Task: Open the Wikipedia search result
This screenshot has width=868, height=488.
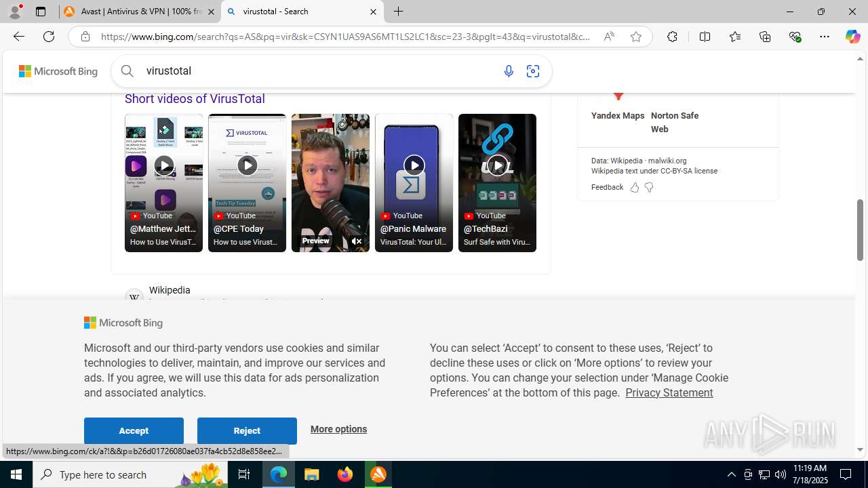Action: [x=170, y=290]
